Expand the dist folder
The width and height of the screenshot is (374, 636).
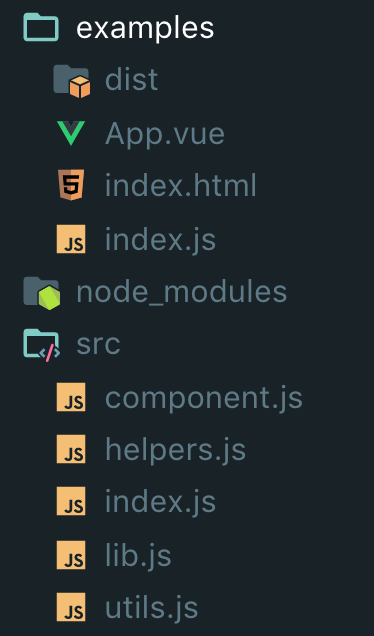click(131, 80)
